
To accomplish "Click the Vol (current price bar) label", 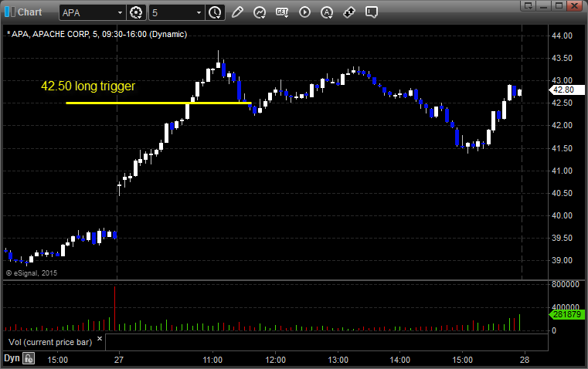I will pyautogui.click(x=50, y=342).
